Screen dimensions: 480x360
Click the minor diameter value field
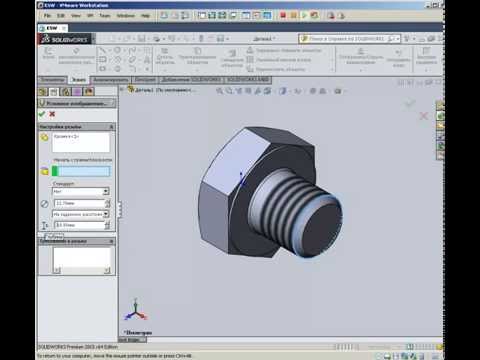[x=80, y=203]
